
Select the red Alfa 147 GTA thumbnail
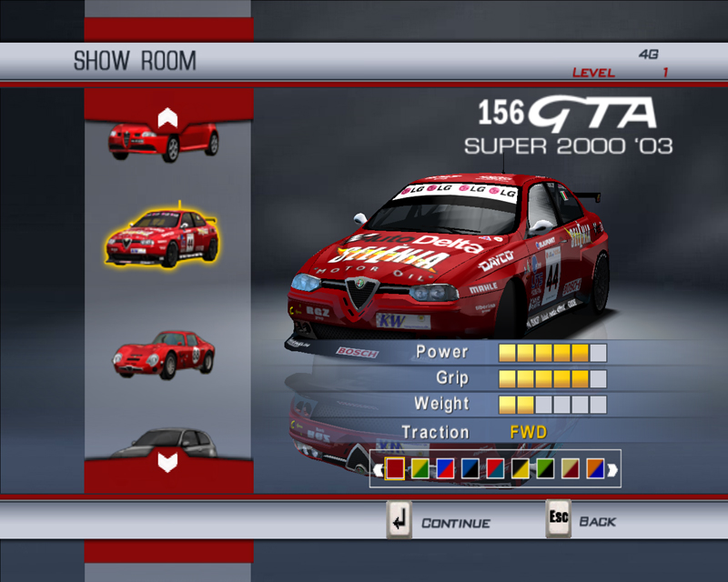click(164, 142)
